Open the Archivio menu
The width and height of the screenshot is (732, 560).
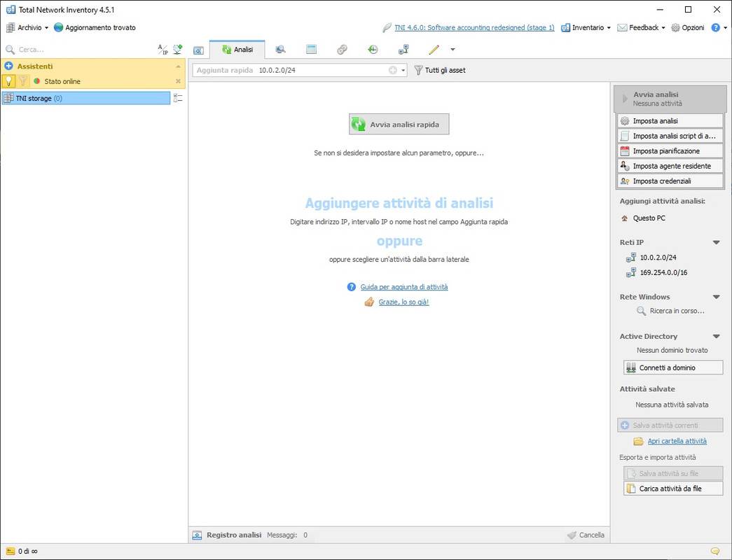coord(27,27)
